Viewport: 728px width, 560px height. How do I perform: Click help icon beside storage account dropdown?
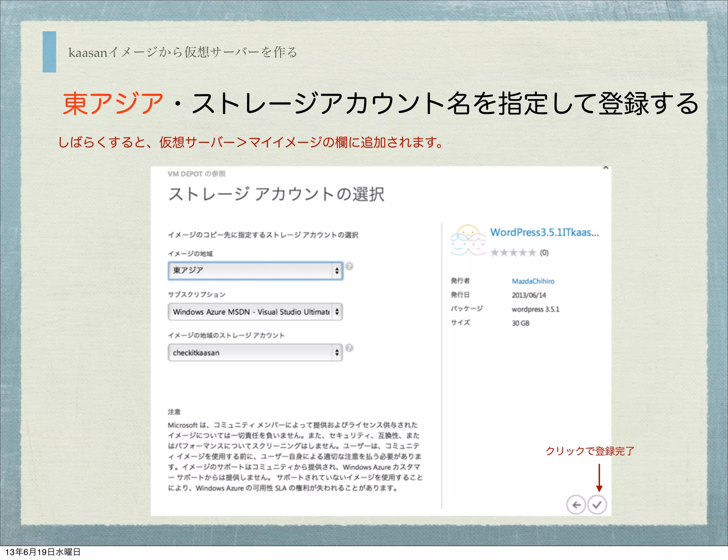coord(349,348)
